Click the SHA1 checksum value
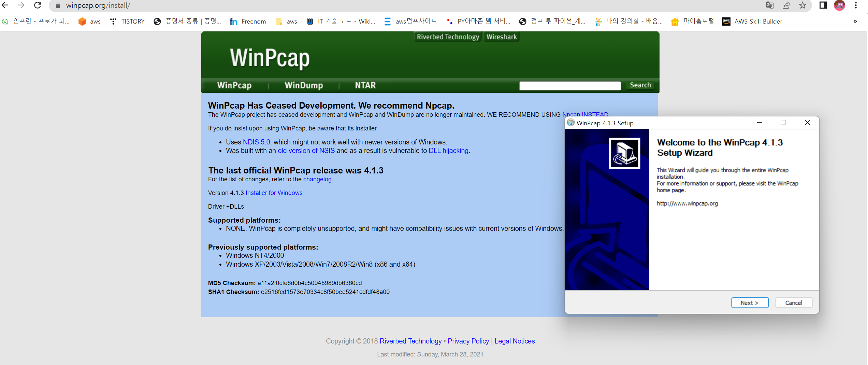 pos(325,292)
